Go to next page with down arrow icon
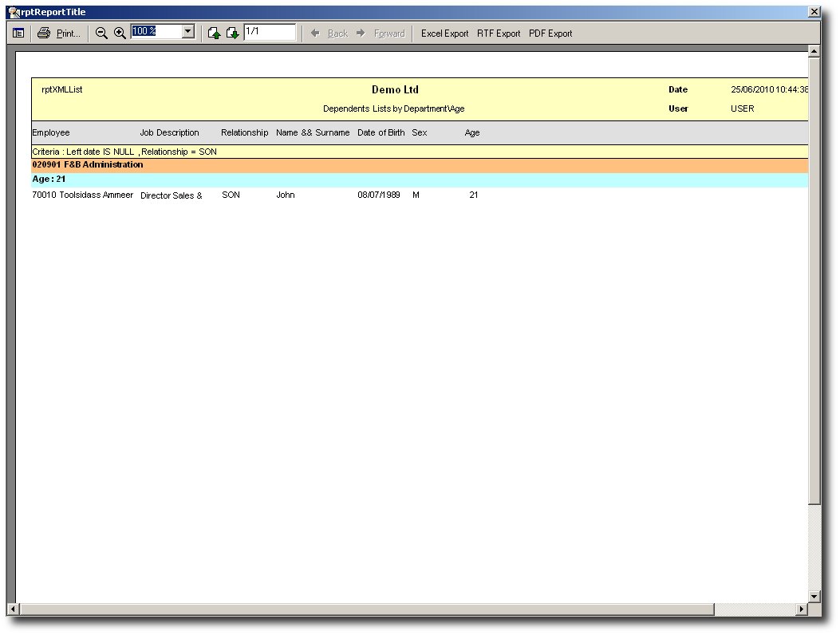The image size is (840, 635). click(232, 33)
